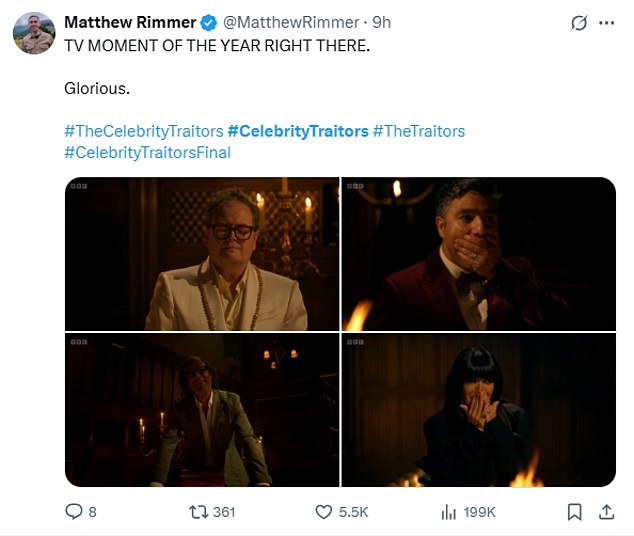Click the Grok icon at top right
The image size is (634, 536).
coord(577,22)
